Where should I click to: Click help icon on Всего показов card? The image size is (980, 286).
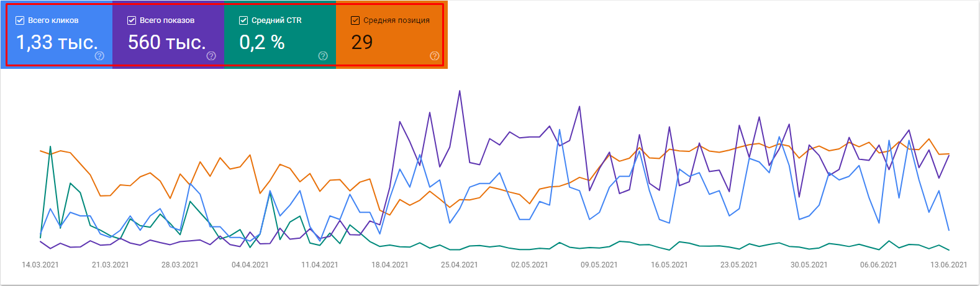211,56
